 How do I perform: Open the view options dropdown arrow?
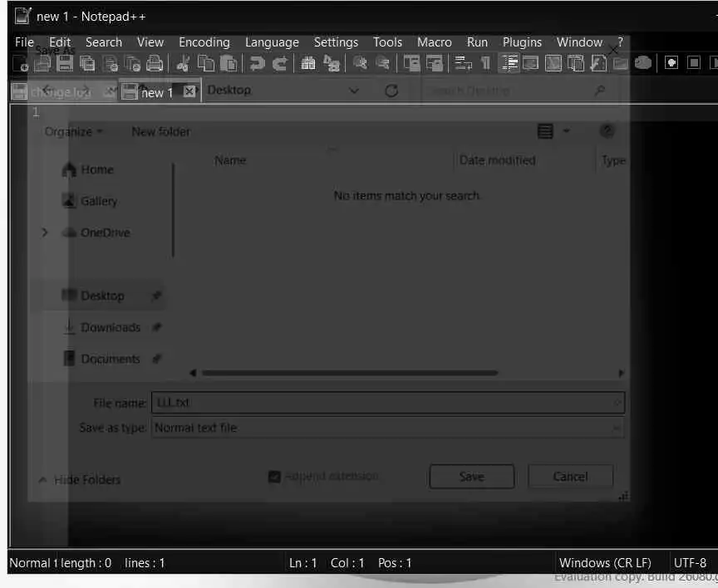[566, 131]
